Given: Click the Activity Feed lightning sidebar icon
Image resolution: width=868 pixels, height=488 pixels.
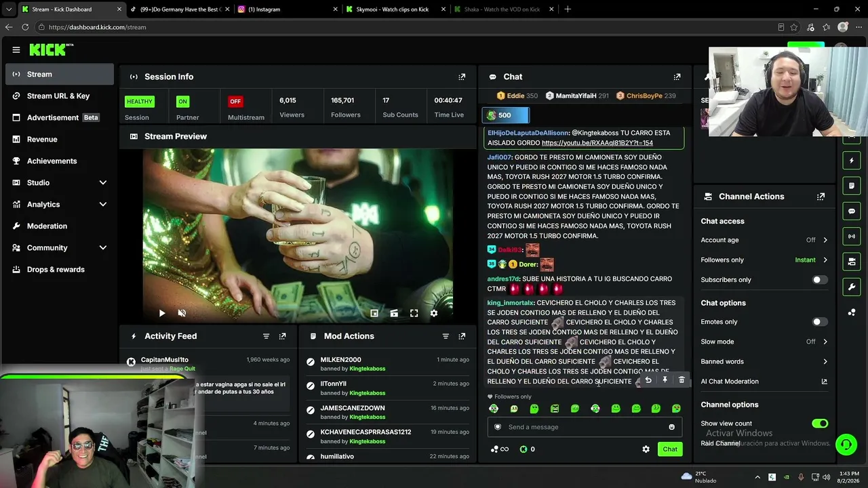Looking at the screenshot, I should coord(852,161).
